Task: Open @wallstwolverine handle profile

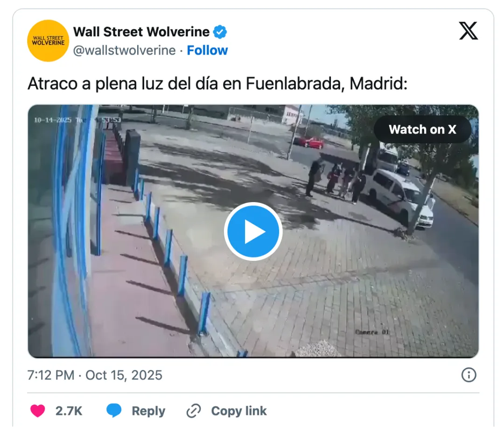Action: pyautogui.click(x=125, y=50)
